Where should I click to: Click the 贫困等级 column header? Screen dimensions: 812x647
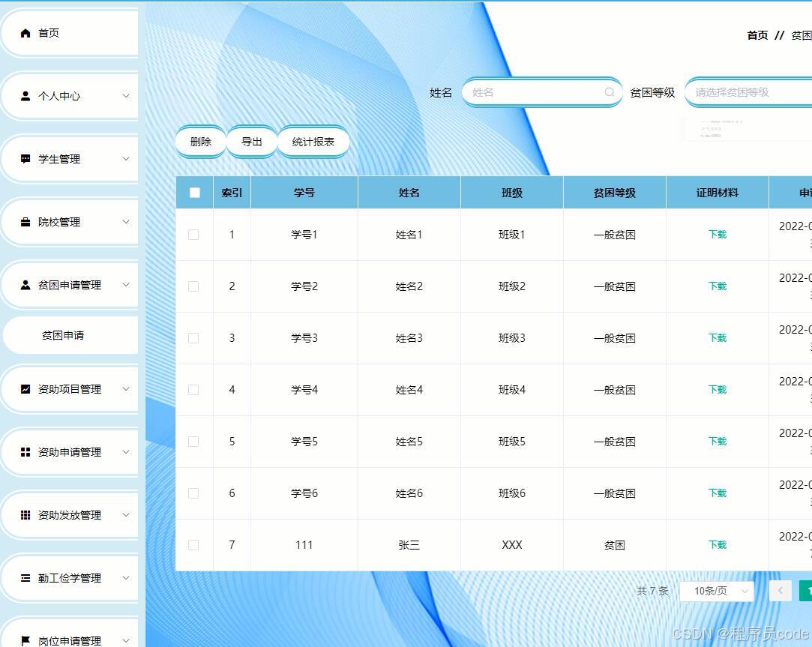615,193
